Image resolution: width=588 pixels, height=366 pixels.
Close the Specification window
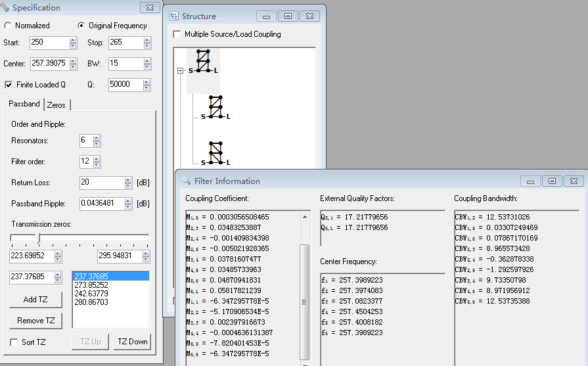(x=150, y=7)
